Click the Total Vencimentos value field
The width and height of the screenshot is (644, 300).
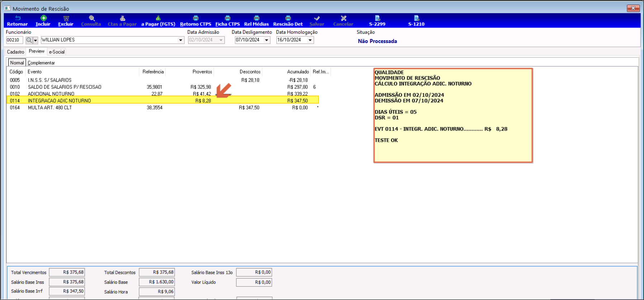[x=67, y=272]
